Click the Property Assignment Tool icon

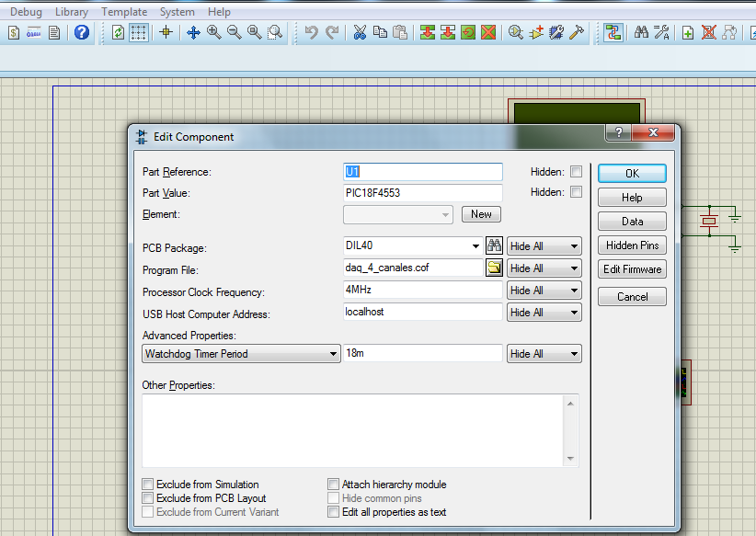click(661, 33)
